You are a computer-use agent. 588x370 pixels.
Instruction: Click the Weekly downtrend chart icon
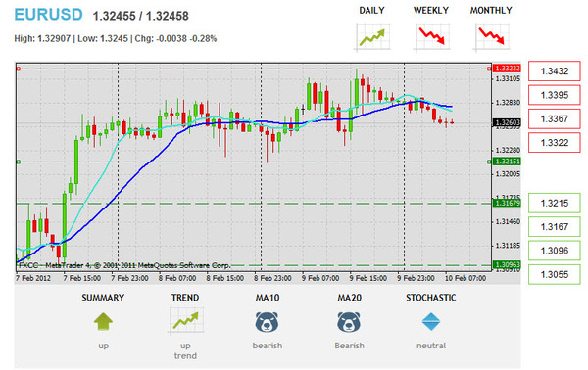[431, 37]
